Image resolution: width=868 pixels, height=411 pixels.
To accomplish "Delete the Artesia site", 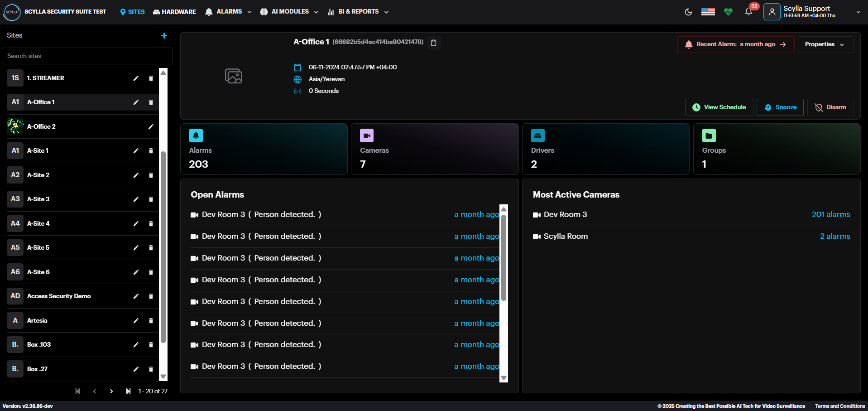I will pyautogui.click(x=151, y=321).
